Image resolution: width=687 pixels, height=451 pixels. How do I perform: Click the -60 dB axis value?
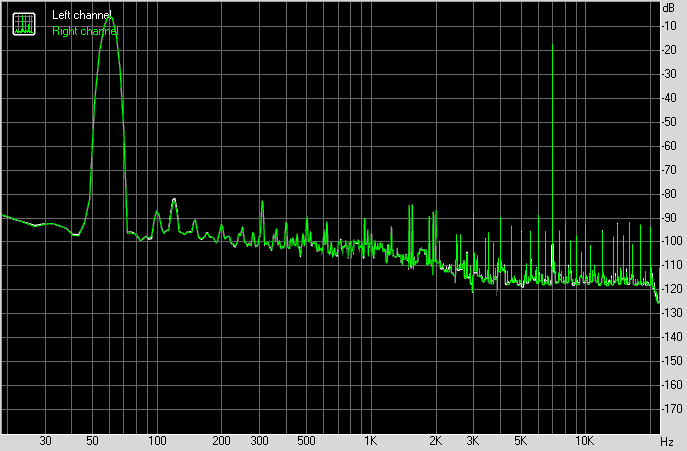669,146
